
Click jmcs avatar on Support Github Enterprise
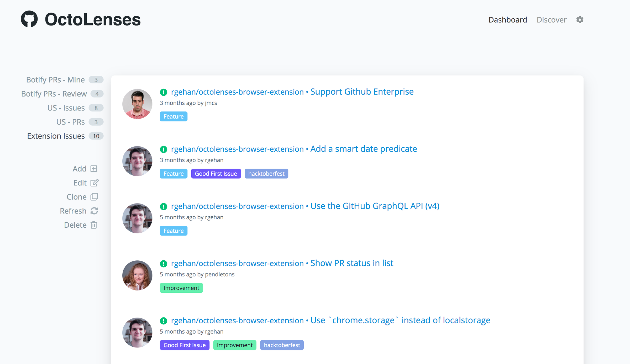pyautogui.click(x=137, y=104)
